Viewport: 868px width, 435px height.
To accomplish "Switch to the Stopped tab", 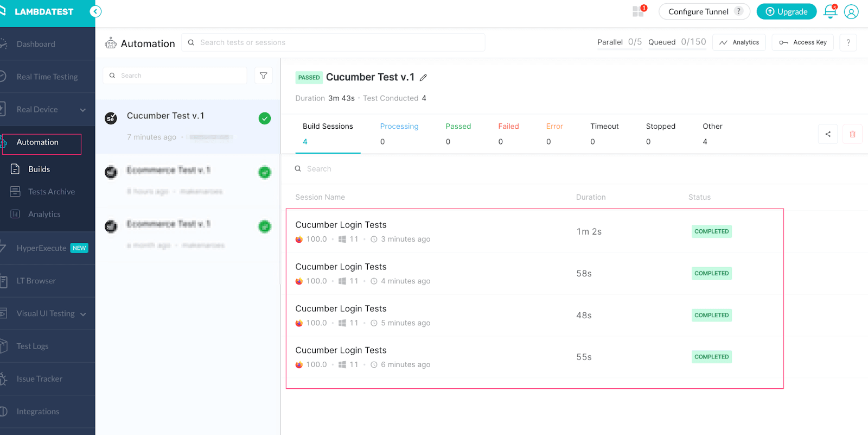I will point(660,134).
